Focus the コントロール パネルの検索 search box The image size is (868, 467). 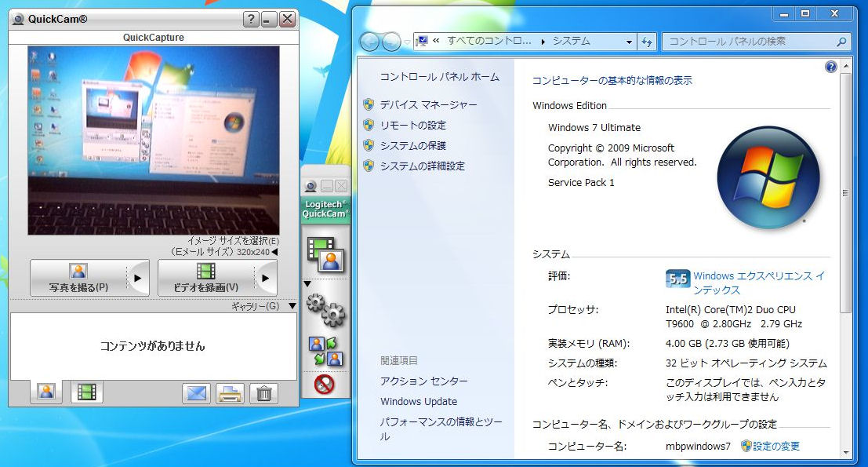pyautogui.click(x=756, y=42)
